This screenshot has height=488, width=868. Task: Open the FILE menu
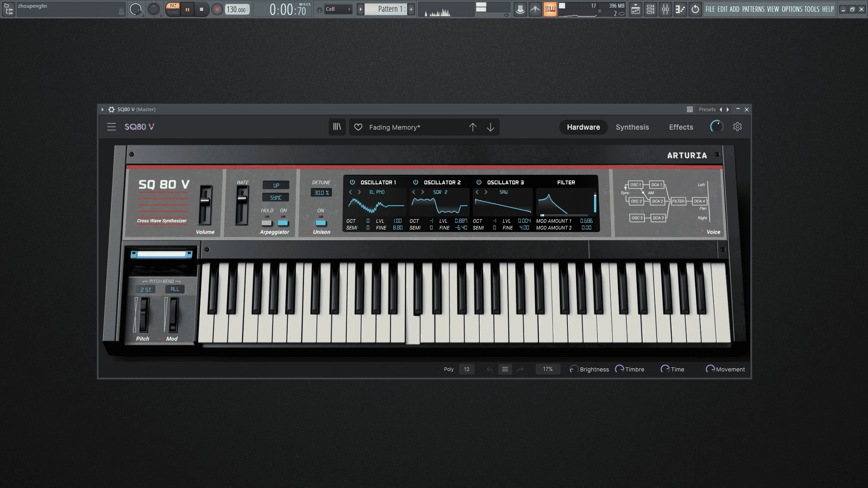pos(710,9)
